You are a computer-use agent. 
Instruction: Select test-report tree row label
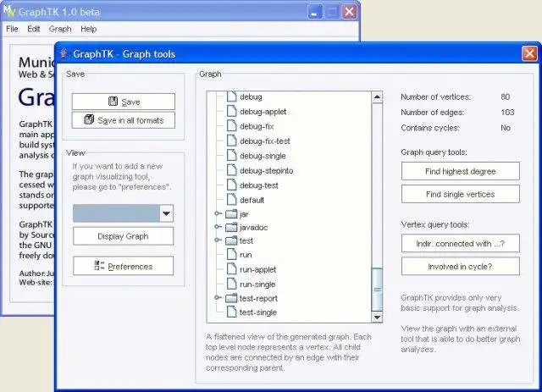(258, 298)
